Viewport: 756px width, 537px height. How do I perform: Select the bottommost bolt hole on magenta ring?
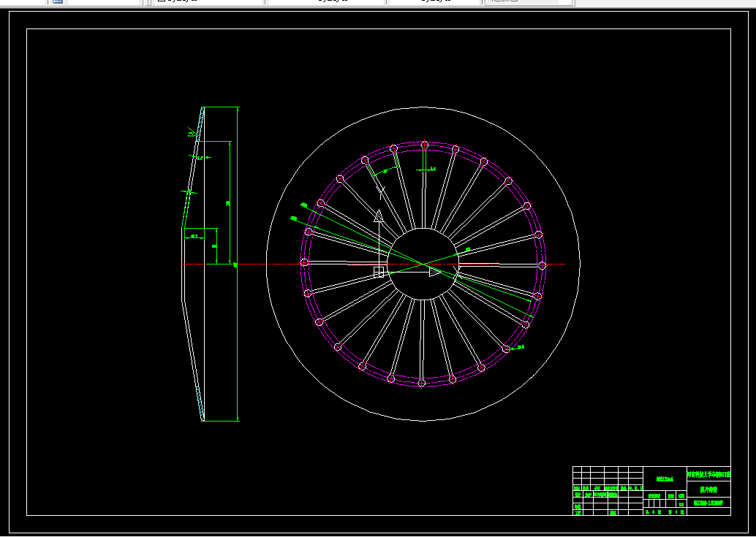(422, 383)
